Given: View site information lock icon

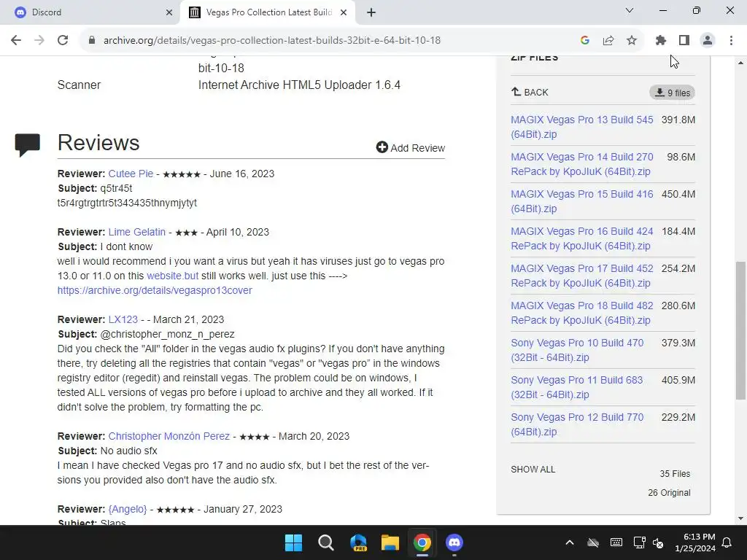Looking at the screenshot, I should (x=92, y=40).
